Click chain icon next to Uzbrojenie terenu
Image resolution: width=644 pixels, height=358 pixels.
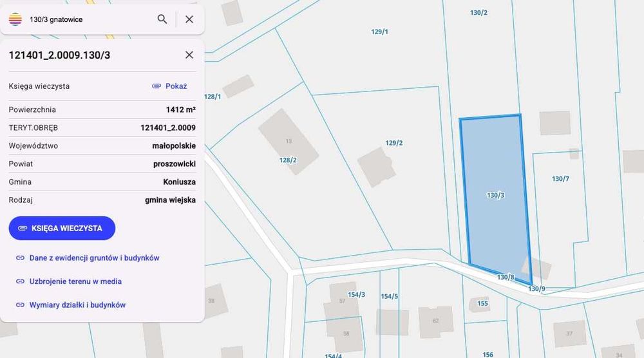(x=20, y=281)
